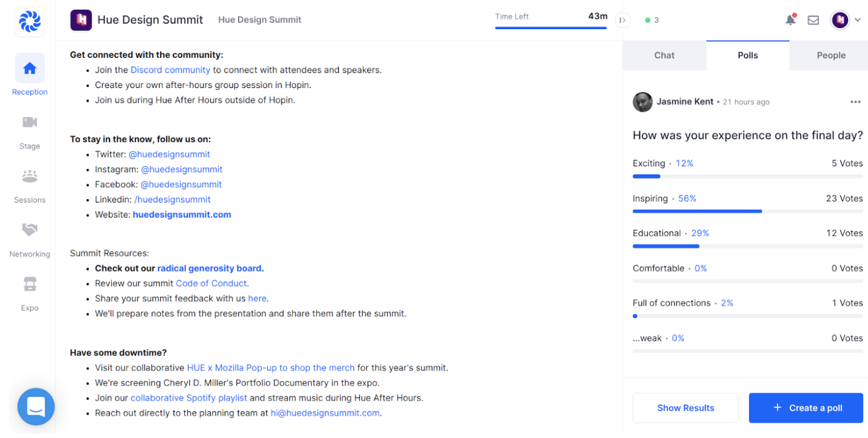Collapse the right side panel
Viewport: 868px width, 438px height.
point(623,20)
